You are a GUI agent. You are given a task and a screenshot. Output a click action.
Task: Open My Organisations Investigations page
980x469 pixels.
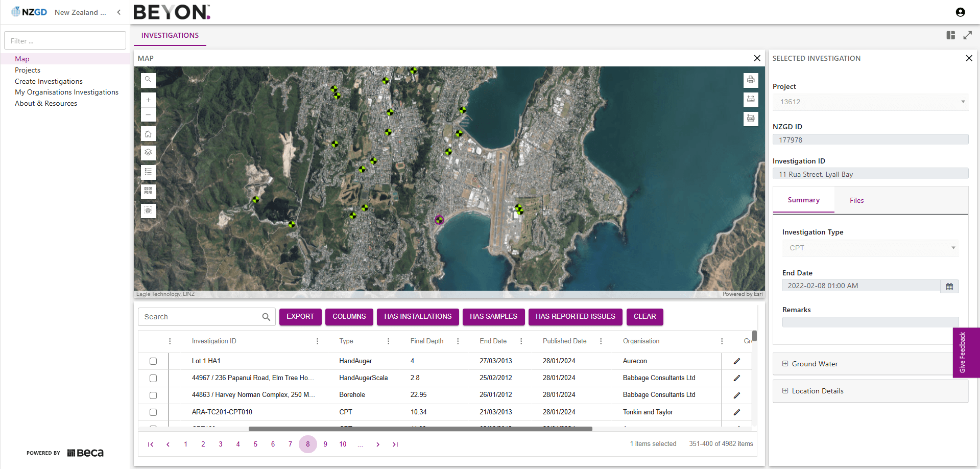pyautogui.click(x=67, y=92)
